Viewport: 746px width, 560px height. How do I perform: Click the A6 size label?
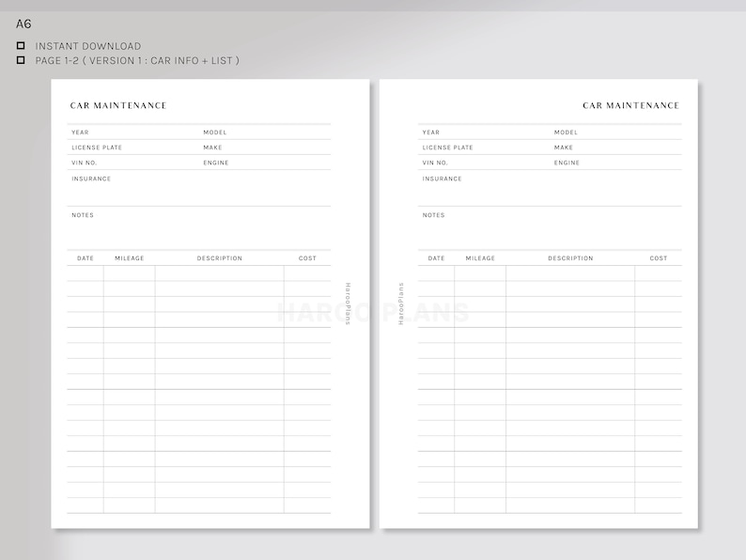pyautogui.click(x=23, y=23)
